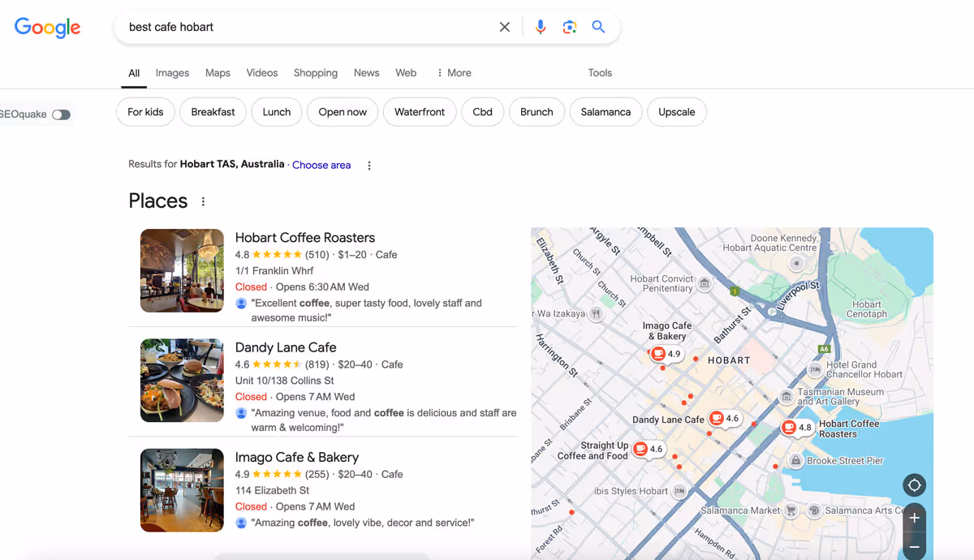Apply the Brunch filter chip

[x=537, y=112]
